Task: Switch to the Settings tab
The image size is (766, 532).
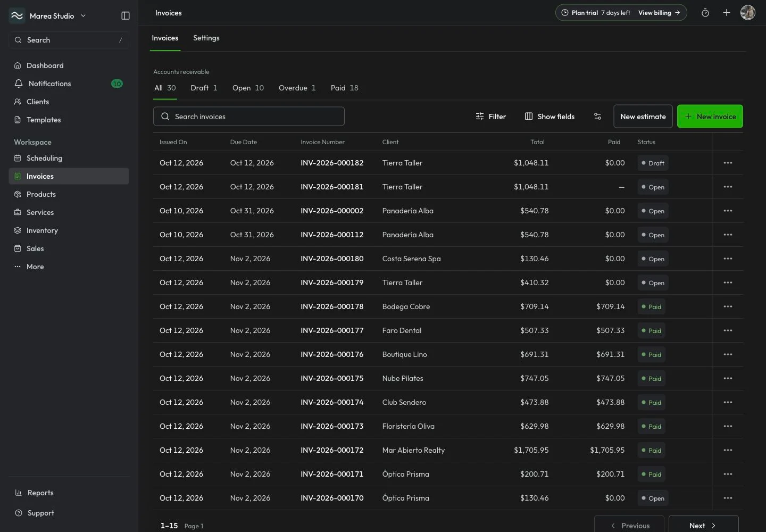Action: (x=206, y=38)
